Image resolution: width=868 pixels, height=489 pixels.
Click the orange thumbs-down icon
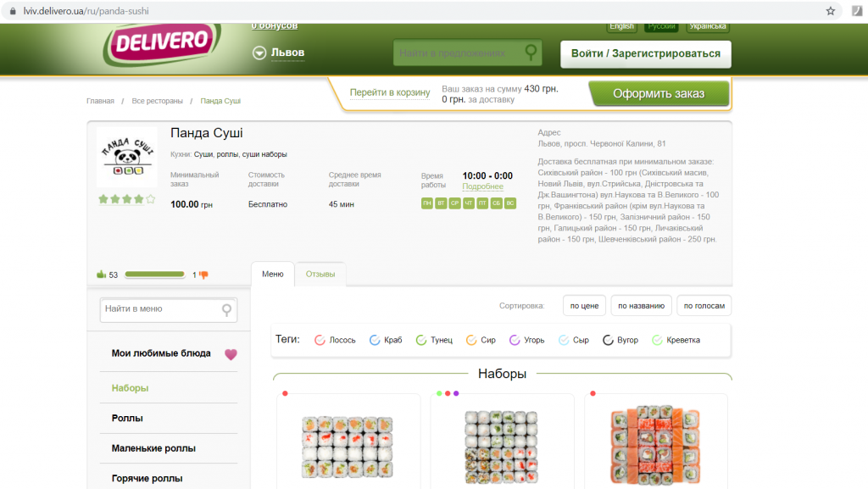coord(203,275)
